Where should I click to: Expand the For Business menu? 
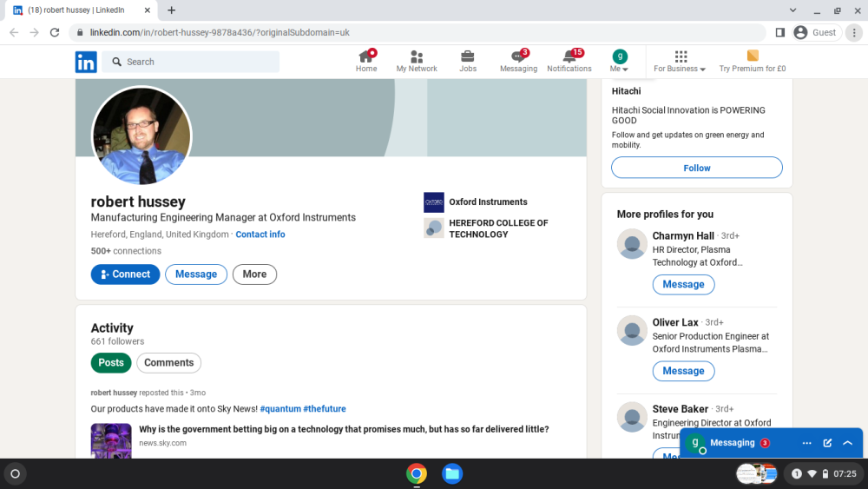click(680, 61)
